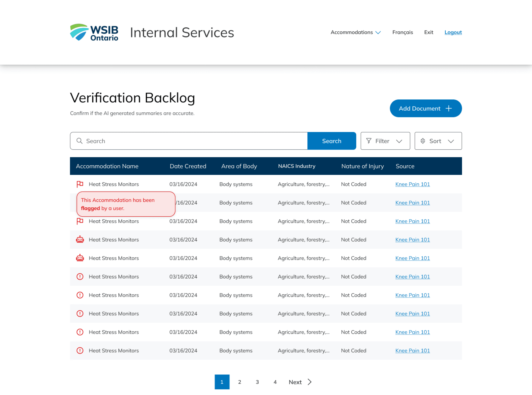Click the last row's exclamation alert icon
Screen dimensions: 532x395
(80, 351)
